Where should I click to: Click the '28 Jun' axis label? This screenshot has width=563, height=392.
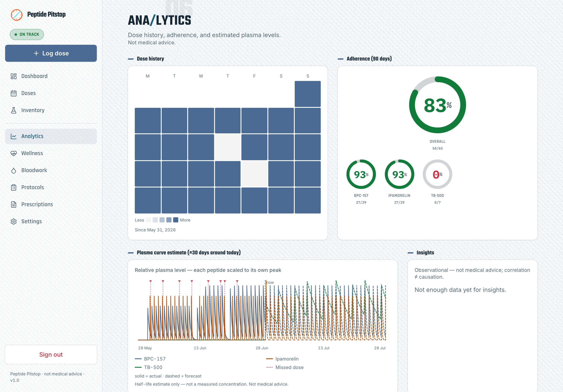(x=262, y=348)
